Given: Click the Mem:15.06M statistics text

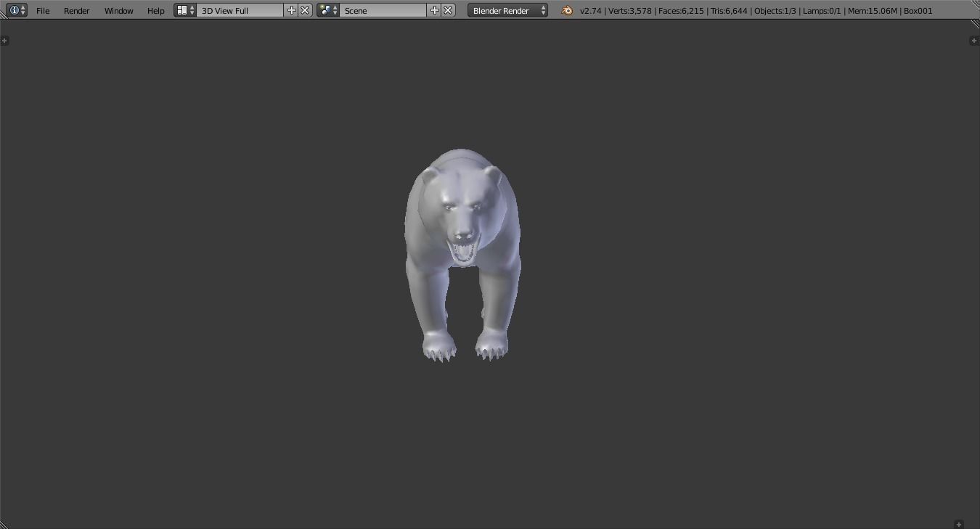Looking at the screenshot, I should coord(873,11).
